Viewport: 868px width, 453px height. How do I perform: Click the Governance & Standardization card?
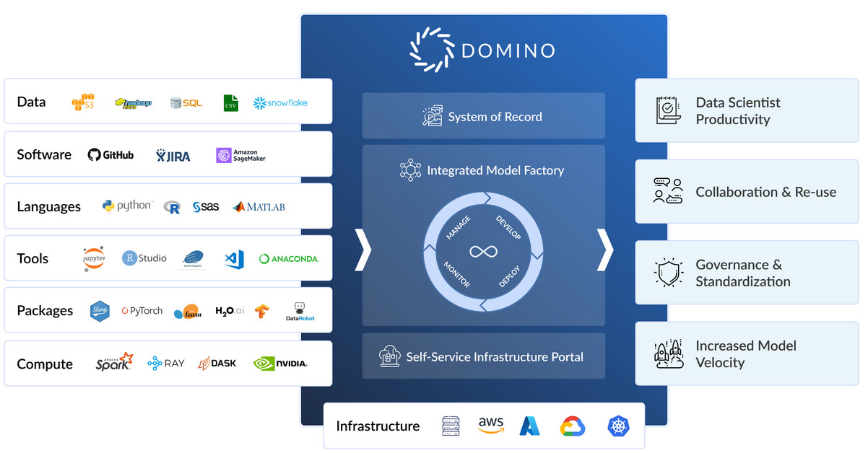[747, 273]
